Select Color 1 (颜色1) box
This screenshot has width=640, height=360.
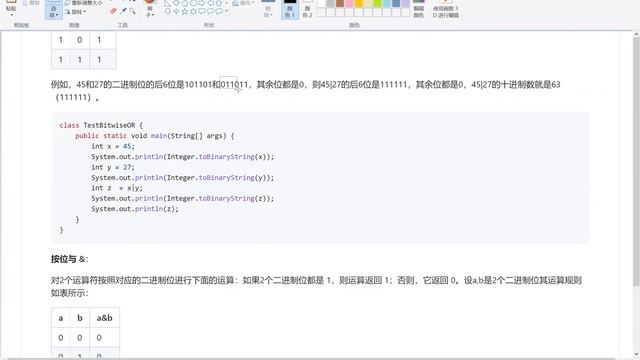(290, 9)
